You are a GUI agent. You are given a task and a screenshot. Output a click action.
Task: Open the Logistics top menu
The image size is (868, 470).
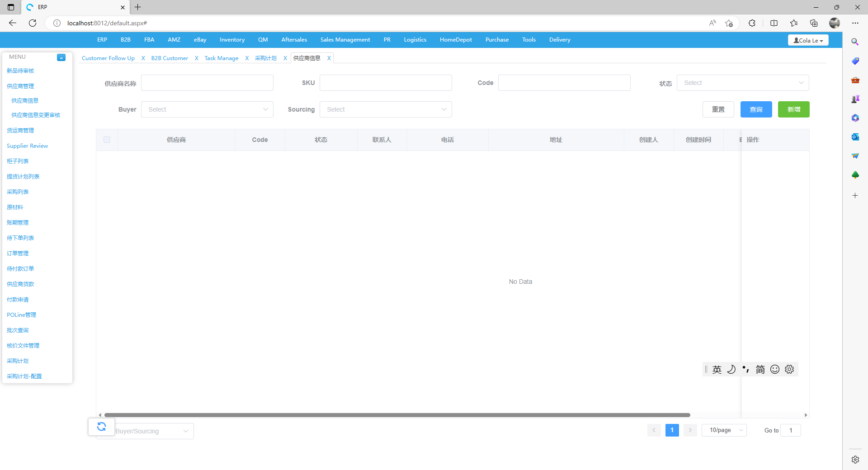(415, 40)
